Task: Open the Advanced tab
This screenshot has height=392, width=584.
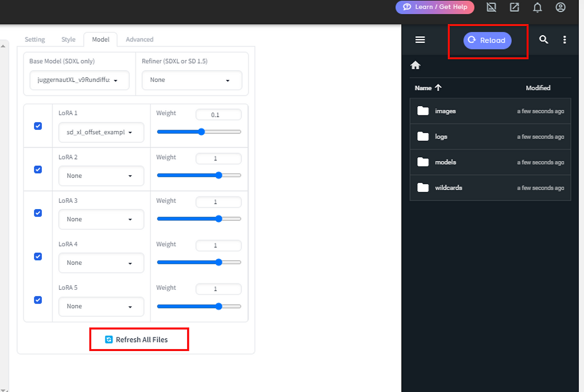Action: 140,39
